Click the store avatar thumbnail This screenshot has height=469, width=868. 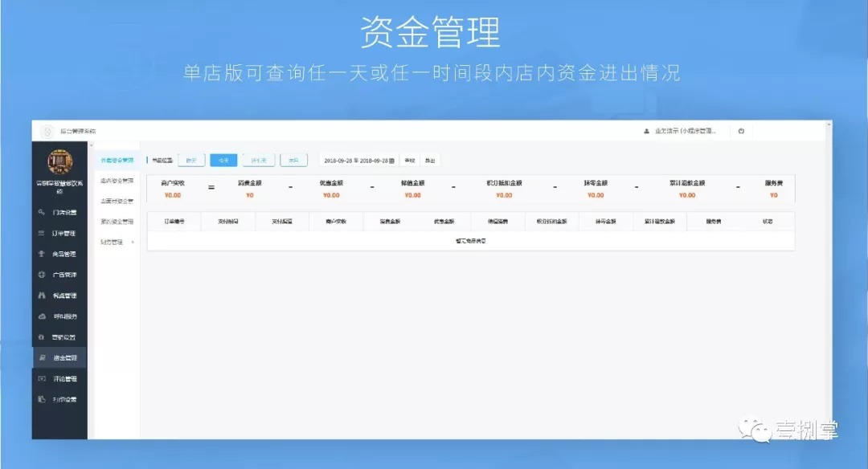click(59, 161)
